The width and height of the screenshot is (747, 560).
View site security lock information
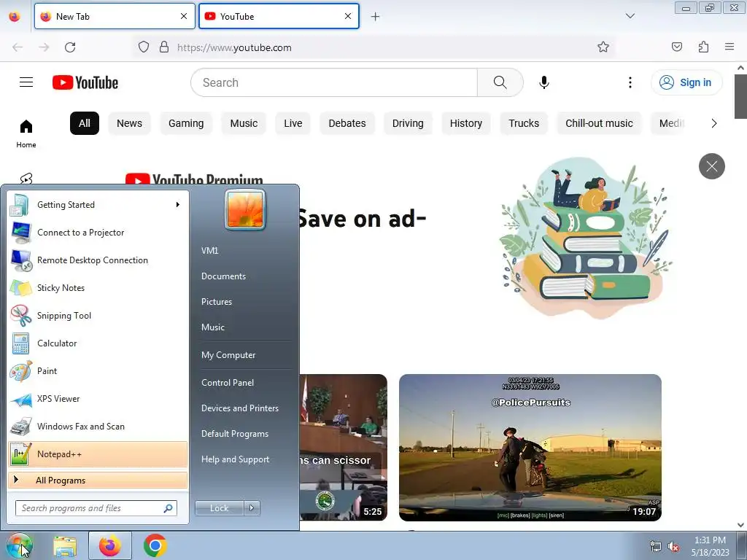pos(164,47)
